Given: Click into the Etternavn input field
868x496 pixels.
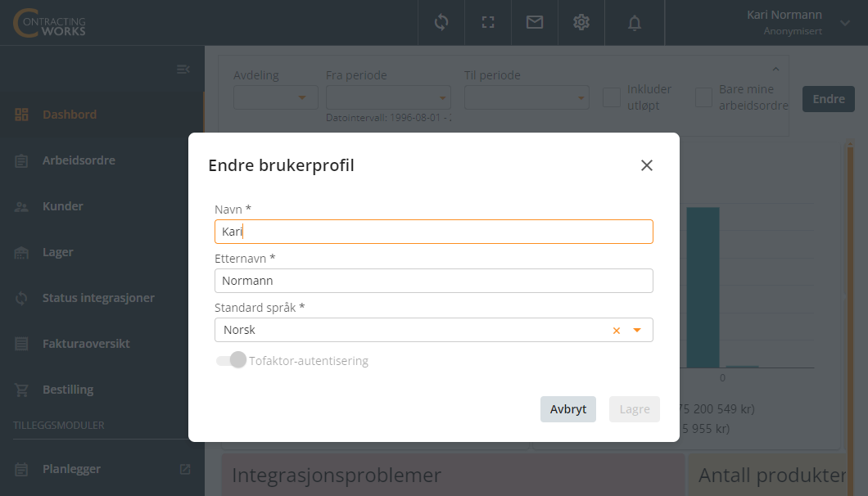Looking at the screenshot, I should click(x=434, y=281).
